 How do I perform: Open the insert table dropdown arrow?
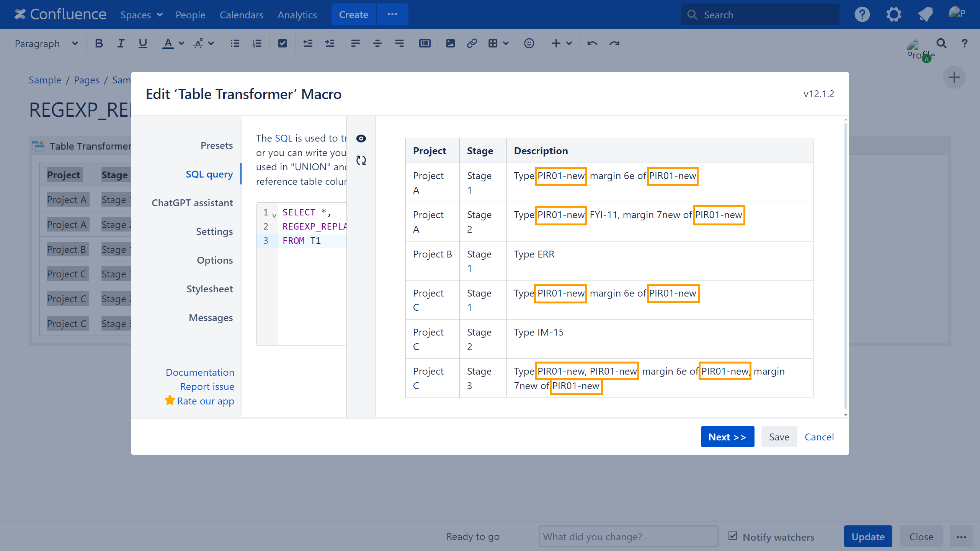[506, 44]
